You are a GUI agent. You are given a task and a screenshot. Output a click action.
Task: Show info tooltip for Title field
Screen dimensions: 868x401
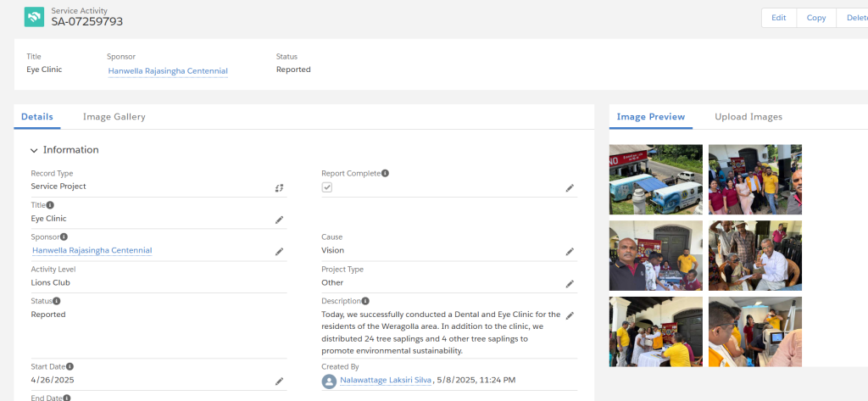coord(50,205)
